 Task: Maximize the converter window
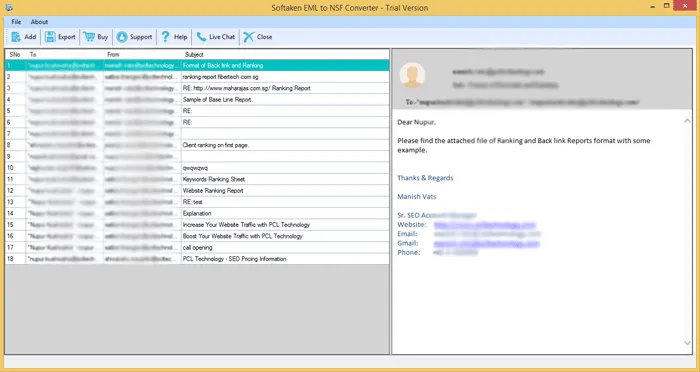pos(667,5)
